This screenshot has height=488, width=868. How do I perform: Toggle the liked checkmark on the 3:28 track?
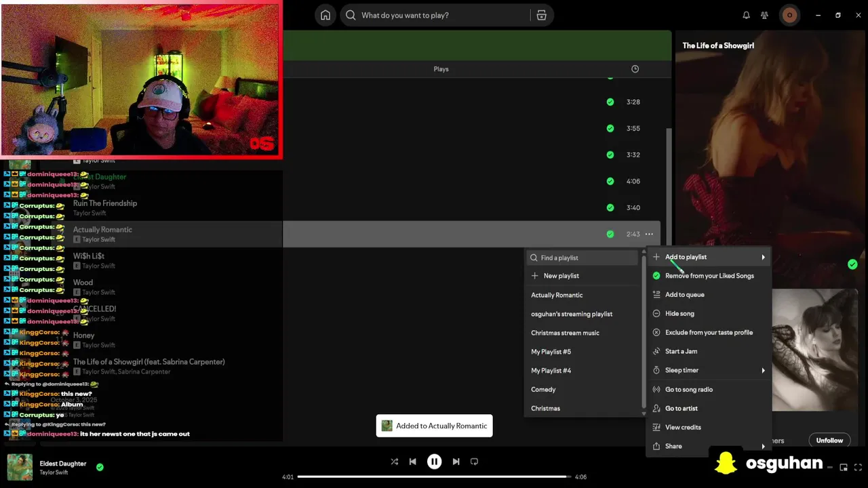pos(610,102)
